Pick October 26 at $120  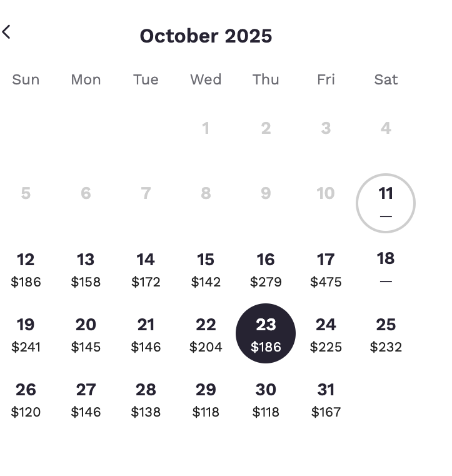26,399
